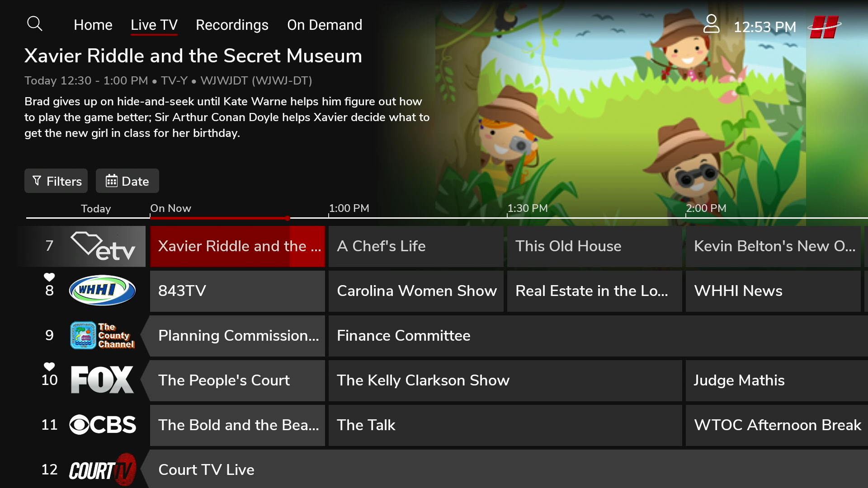Open the search magnifier icon
The height and width of the screenshot is (488, 868).
click(34, 23)
